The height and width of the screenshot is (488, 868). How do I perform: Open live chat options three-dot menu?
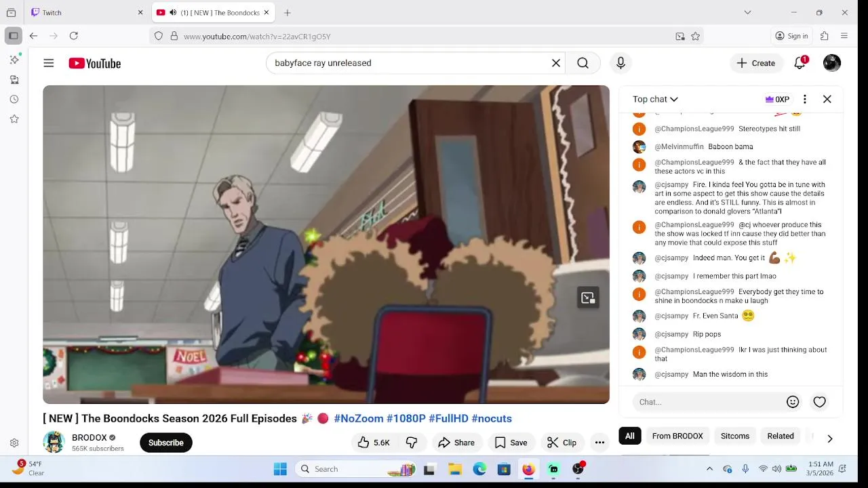pos(805,99)
